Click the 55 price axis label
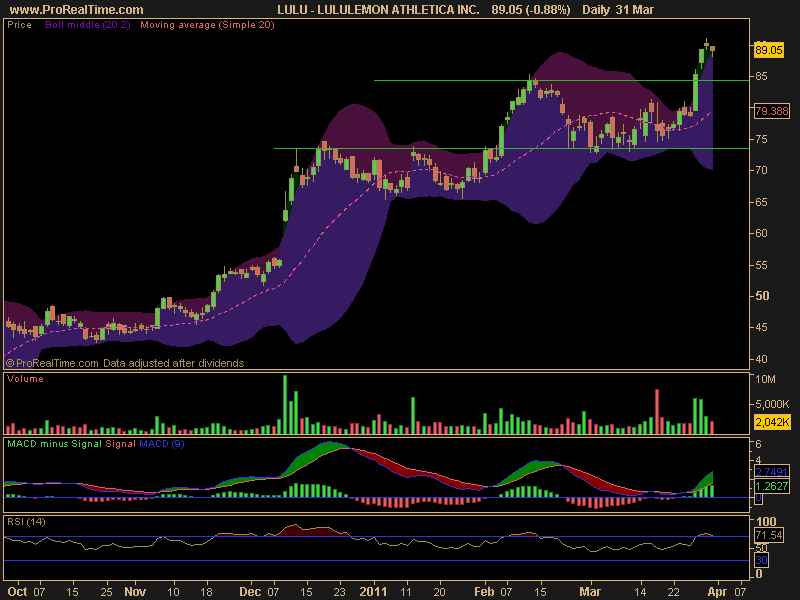This screenshot has height=600, width=800. pos(761,265)
